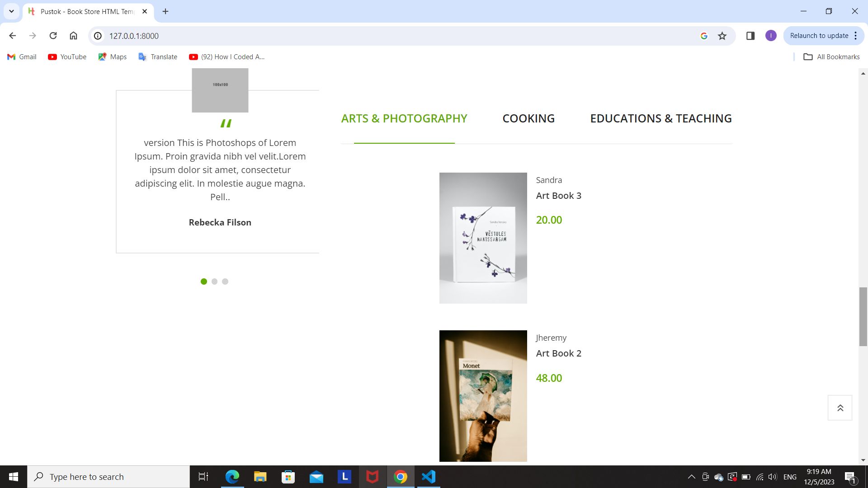Screen dimensions: 868x488
Task: Switch to the Cooking tab
Action: click(x=528, y=118)
